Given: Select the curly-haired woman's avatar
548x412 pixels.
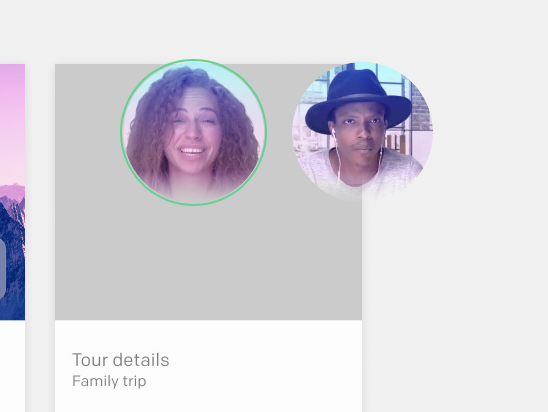Looking at the screenshot, I should pos(193,132).
